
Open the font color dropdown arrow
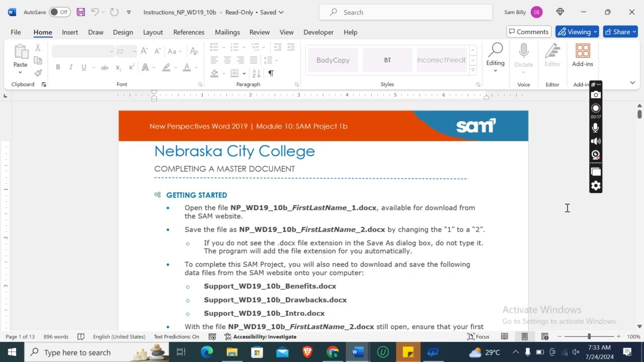tap(196, 67)
